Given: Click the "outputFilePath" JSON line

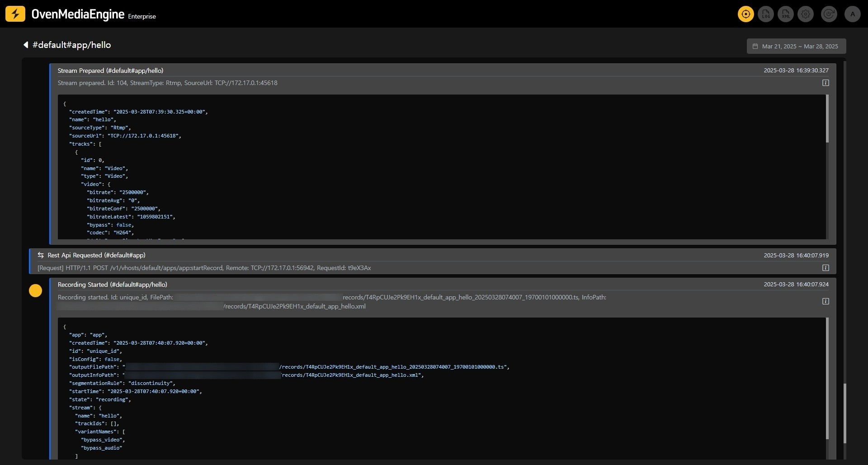Looking at the screenshot, I should (289, 367).
